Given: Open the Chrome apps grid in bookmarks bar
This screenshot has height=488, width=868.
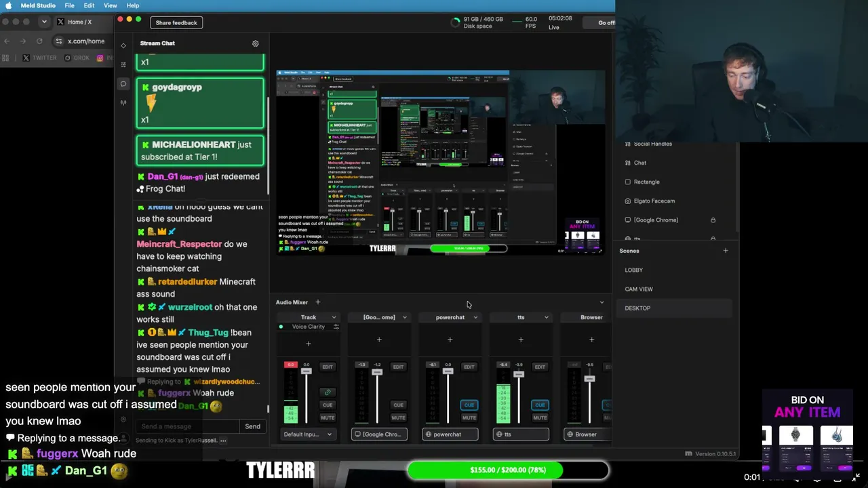Looking at the screenshot, I should tap(7, 58).
